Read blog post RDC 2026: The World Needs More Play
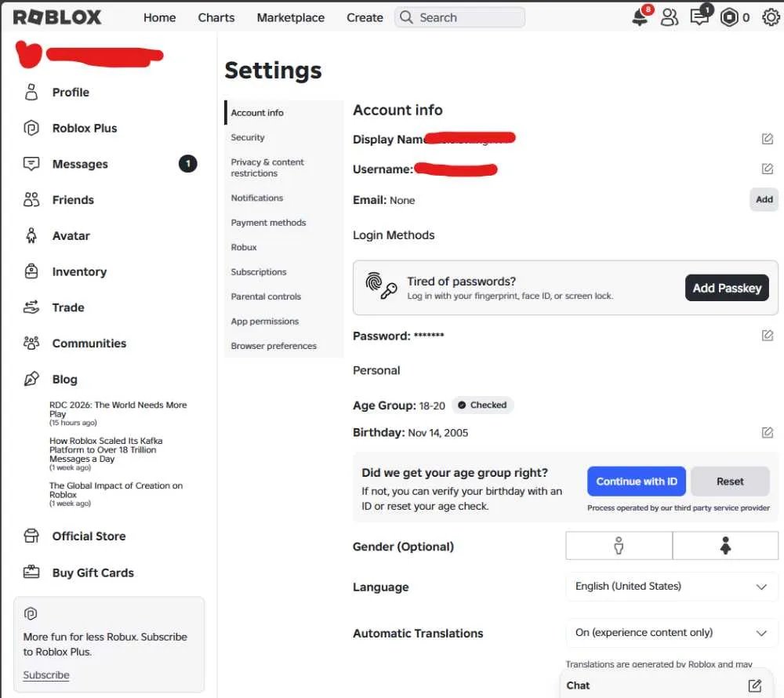Image resolution: width=784 pixels, height=698 pixels. [x=118, y=409]
